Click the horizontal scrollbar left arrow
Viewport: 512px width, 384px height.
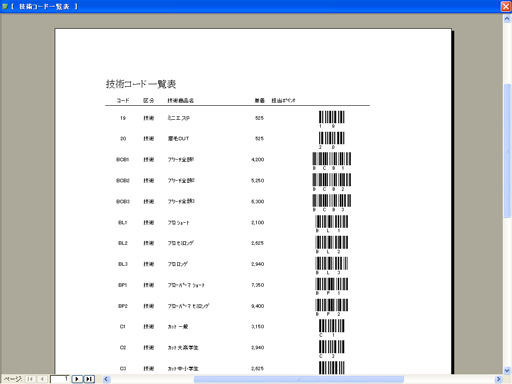106,379
